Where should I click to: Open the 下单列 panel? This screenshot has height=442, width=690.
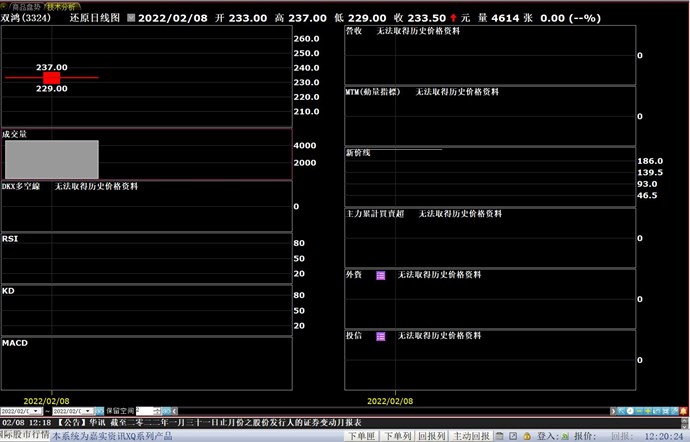point(398,436)
